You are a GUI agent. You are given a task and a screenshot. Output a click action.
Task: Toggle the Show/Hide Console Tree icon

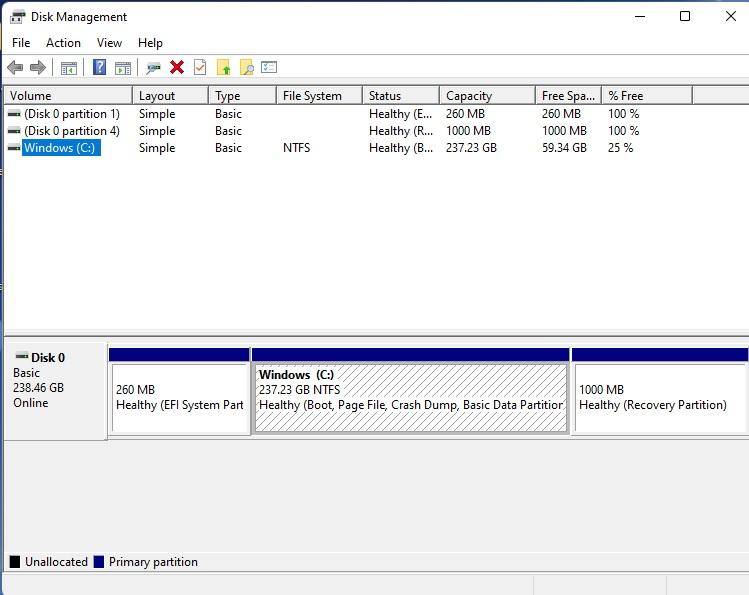(69, 67)
